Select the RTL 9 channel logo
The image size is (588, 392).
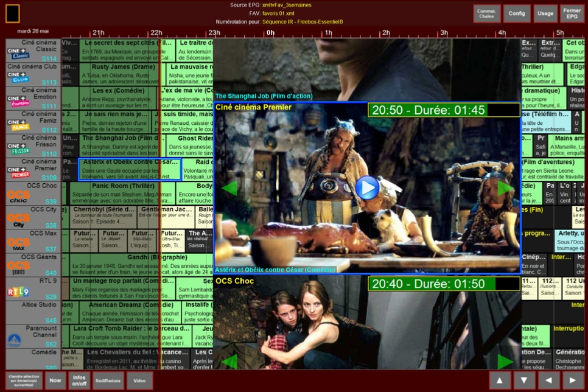tap(18, 292)
